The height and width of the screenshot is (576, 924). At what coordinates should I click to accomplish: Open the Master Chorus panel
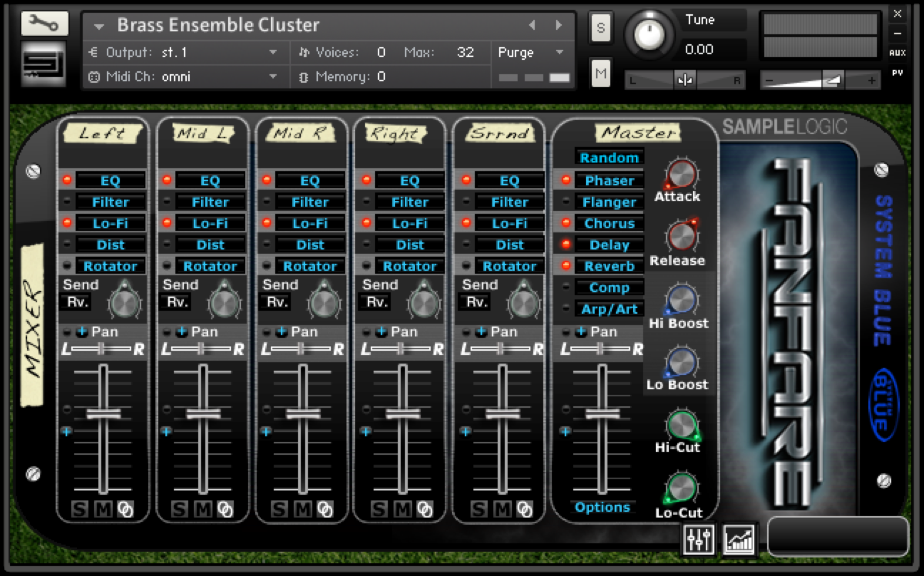click(610, 223)
